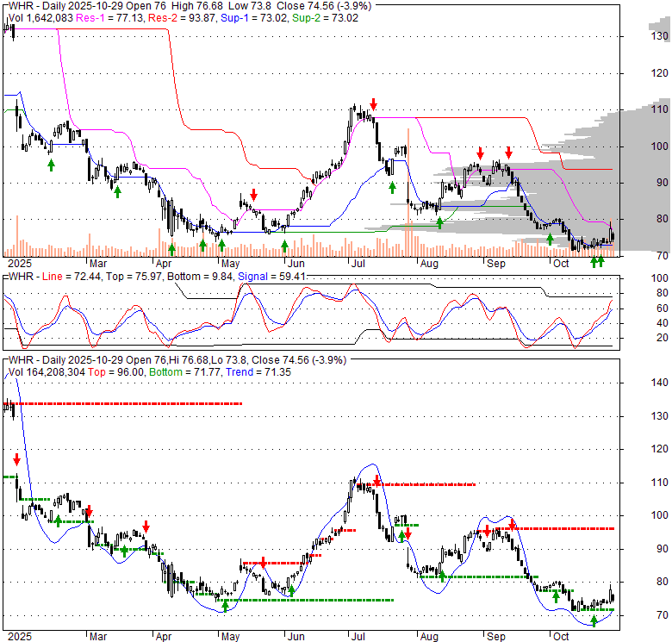Click green buy arrow in early May, bottom chart
672x642 pixels.
click(x=226, y=606)
